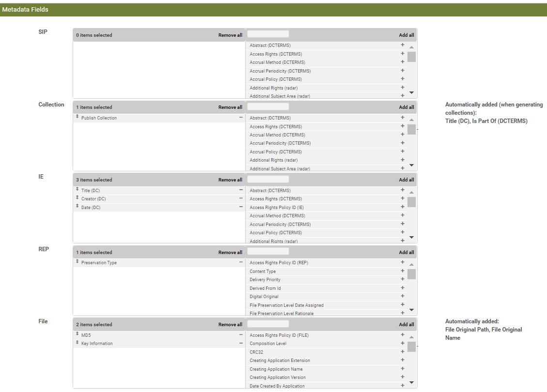Screen dimensions: 547x392
Task: Click Remove all in the Collection section
Action: click(x=230, y=107)
